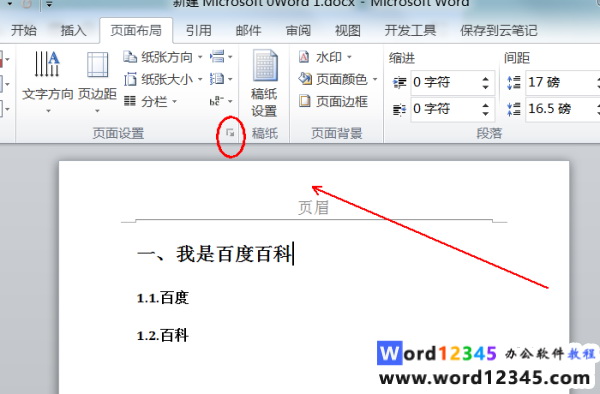The height and width of the screenshot is (394, 600).
Task: Open the Developer (开发工具) tab
Action: pos(410,30)
